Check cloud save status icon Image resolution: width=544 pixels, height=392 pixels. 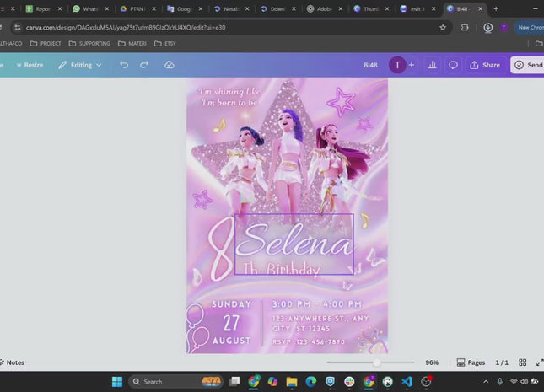click(x=170, y=65)
